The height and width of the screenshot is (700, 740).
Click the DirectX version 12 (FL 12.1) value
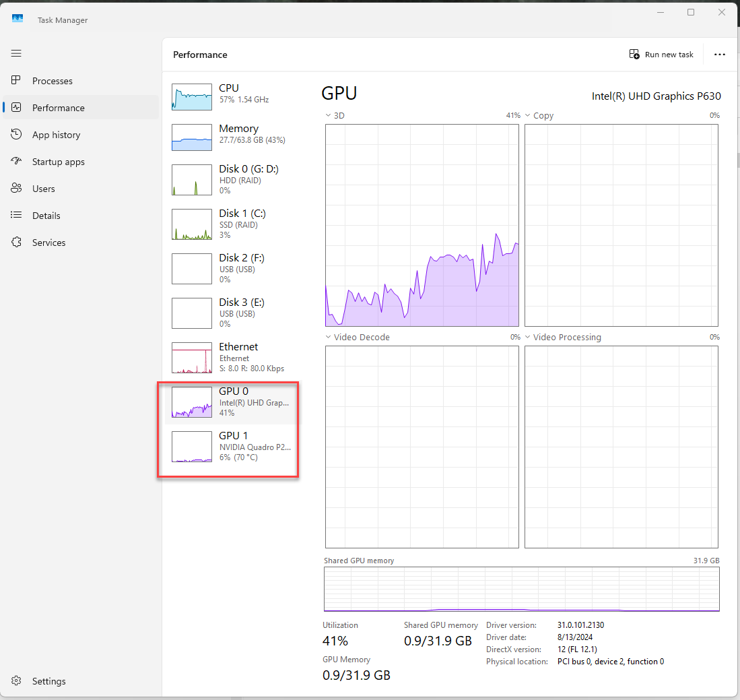577,649
